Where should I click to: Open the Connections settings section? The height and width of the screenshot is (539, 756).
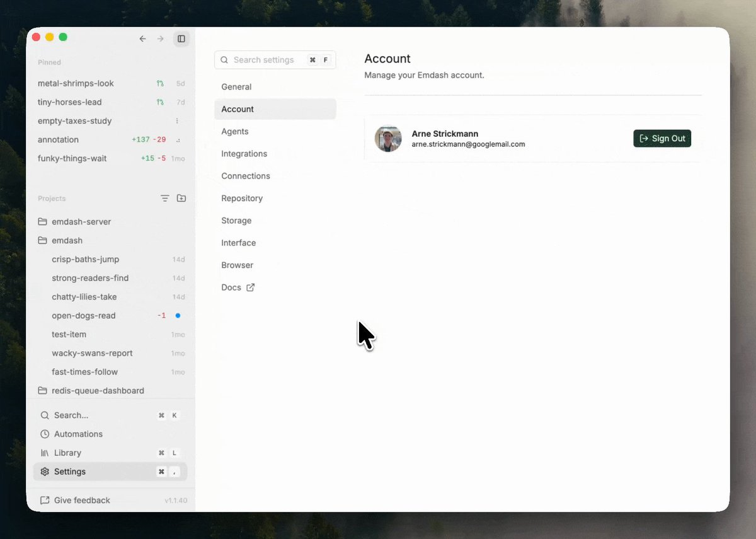(x=275, y=176)
